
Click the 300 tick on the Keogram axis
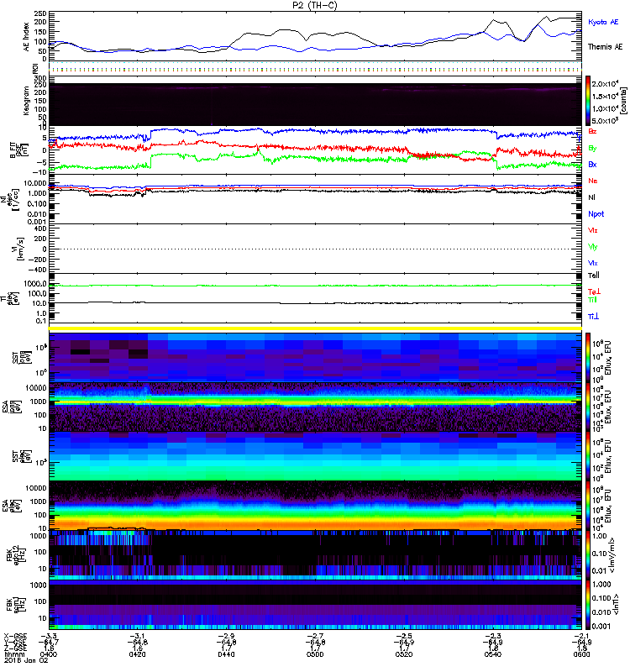point(40,78)
